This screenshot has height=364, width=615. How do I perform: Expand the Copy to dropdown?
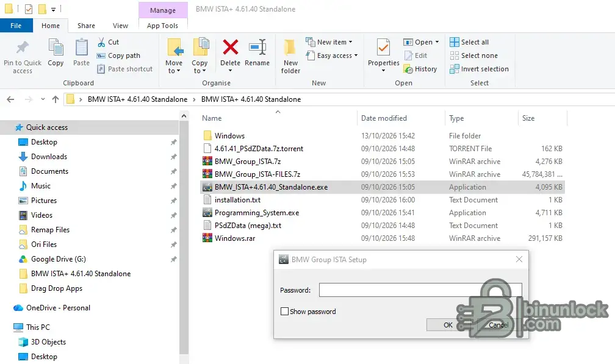click(204, 71)
